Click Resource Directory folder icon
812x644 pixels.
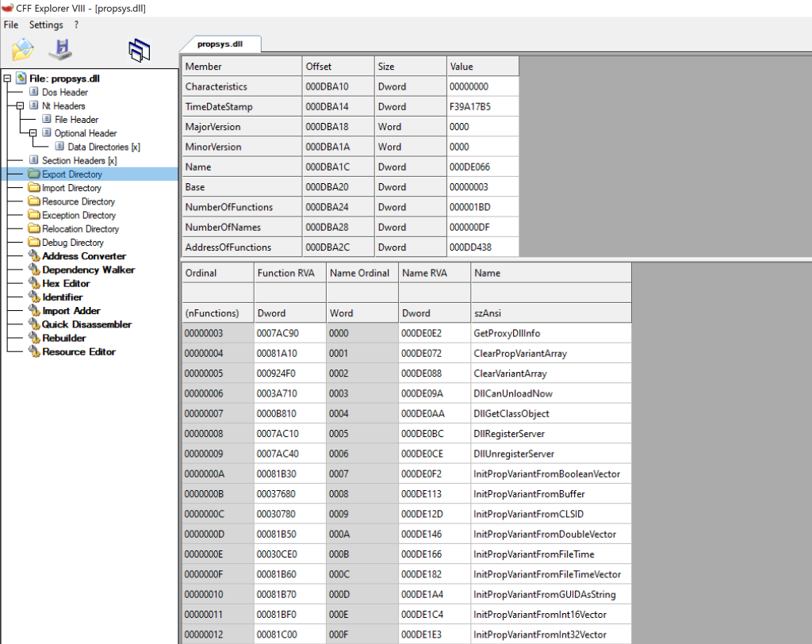pyautogui.click(x=34, y=201)
